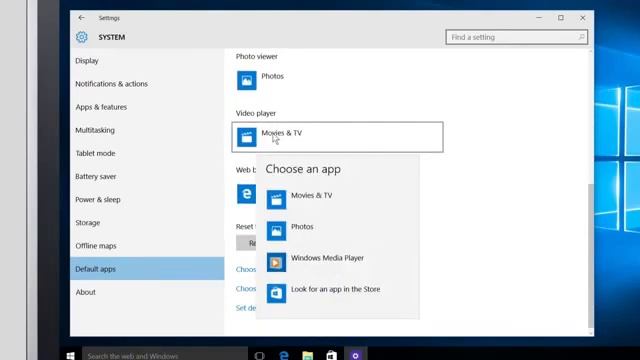Click the settings page vertical scrollbar

pyautogui.click(x=590, y=255)
